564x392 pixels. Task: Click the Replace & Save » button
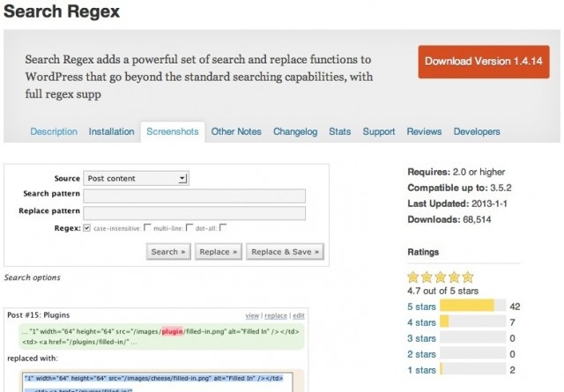(285, 252)
